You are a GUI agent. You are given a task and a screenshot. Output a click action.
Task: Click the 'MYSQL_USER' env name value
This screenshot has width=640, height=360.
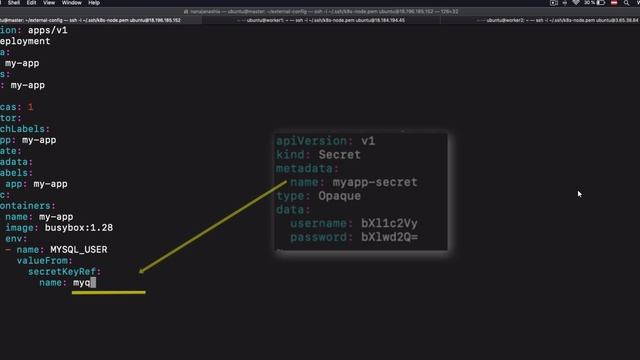pyautogui.click(x=79, y=249)
